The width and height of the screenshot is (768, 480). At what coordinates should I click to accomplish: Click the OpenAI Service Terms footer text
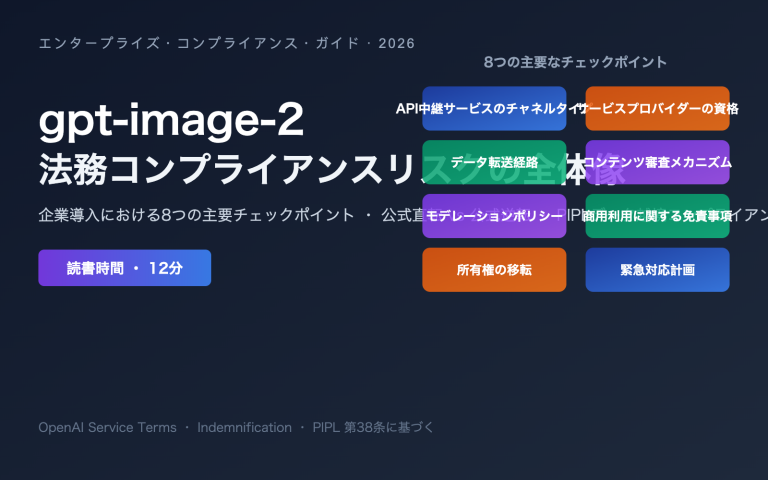(107, 428)
